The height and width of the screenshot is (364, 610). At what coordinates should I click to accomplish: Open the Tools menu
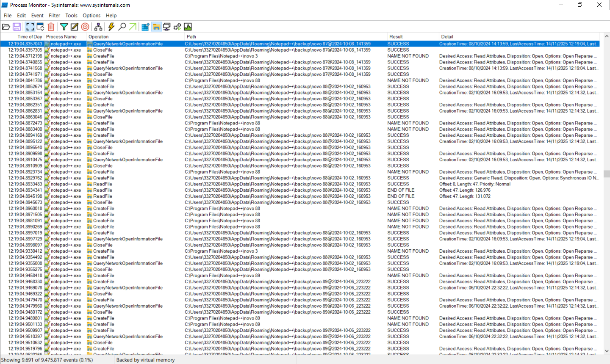coord(71,16)
